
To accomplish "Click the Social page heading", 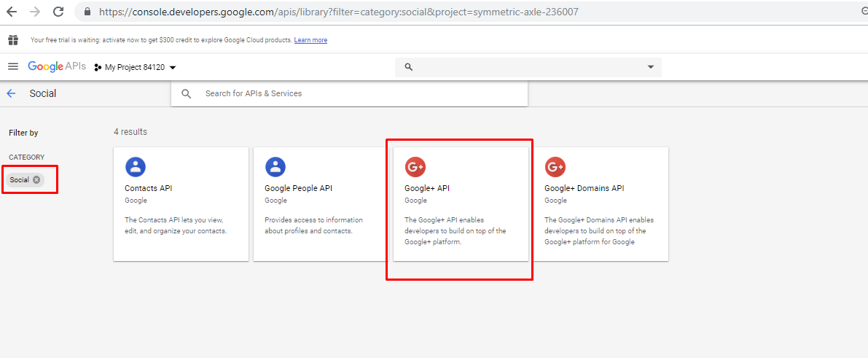I will [42, 93].
